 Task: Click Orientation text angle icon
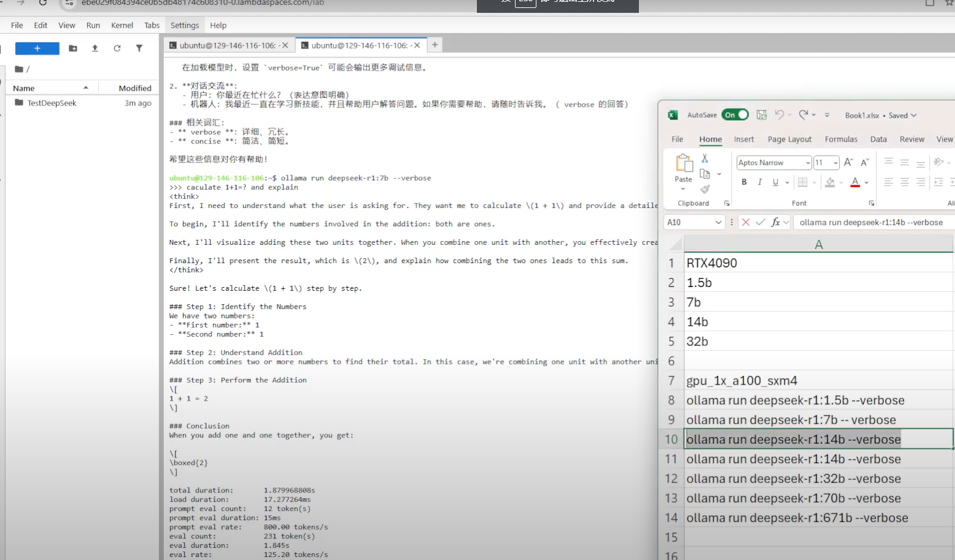[x=938, y=162]
